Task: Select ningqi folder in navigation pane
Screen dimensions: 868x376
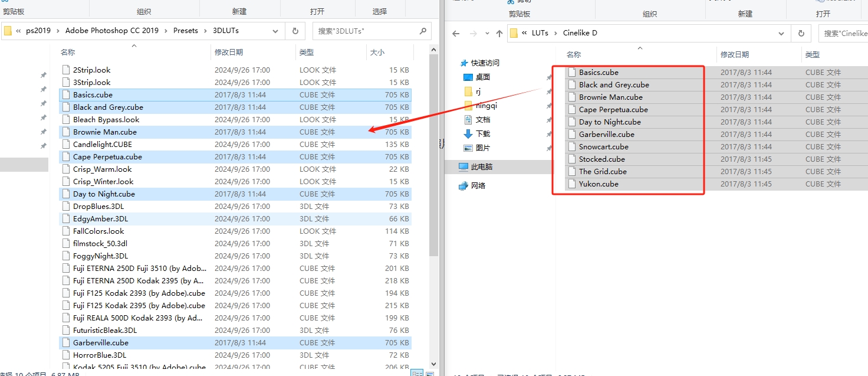Action: pyautogui.click(x=488, y=105)
